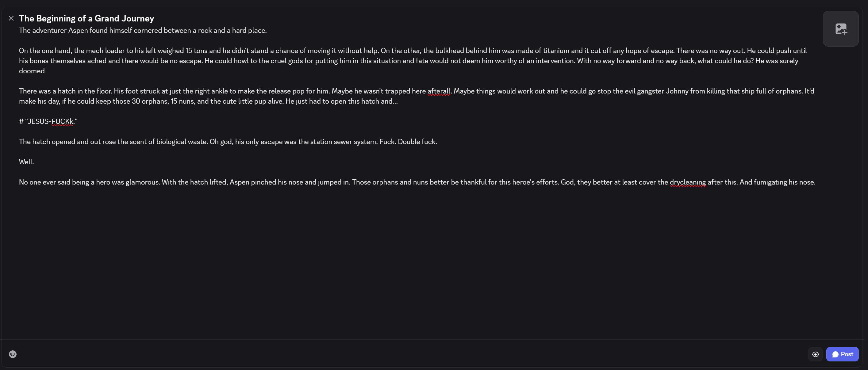Open the emoji picker
The image size is (868, 370).
pyautogui.click(x=13, y=354)
